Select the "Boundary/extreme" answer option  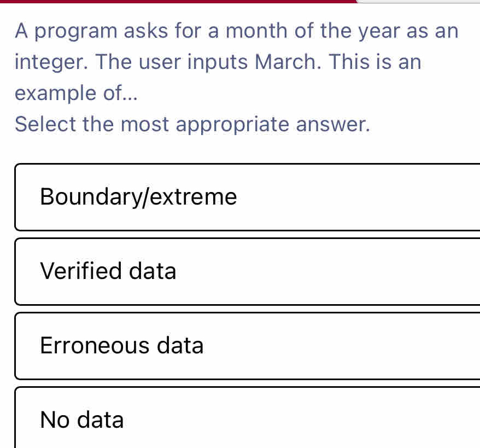coord(247,197)
